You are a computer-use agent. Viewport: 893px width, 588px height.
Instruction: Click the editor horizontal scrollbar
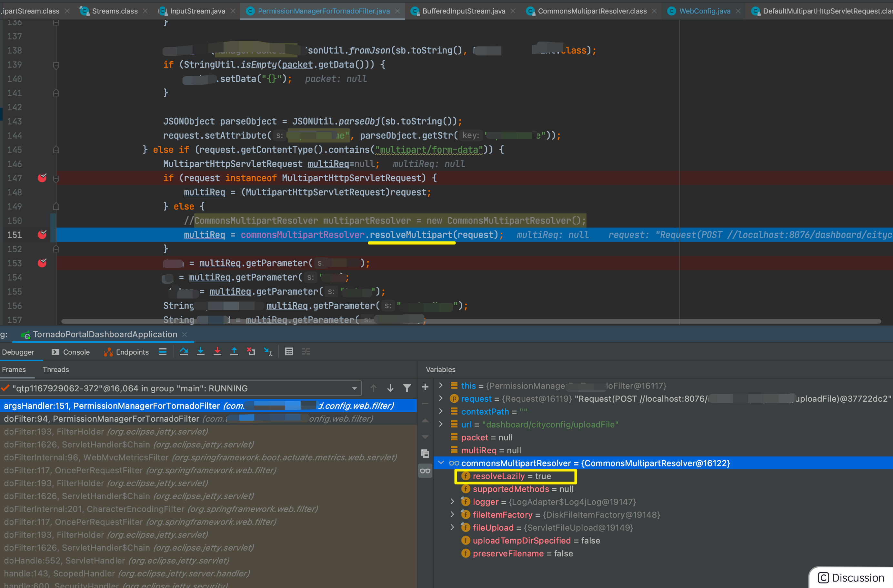pyautogui.click(x=471, y=321)
